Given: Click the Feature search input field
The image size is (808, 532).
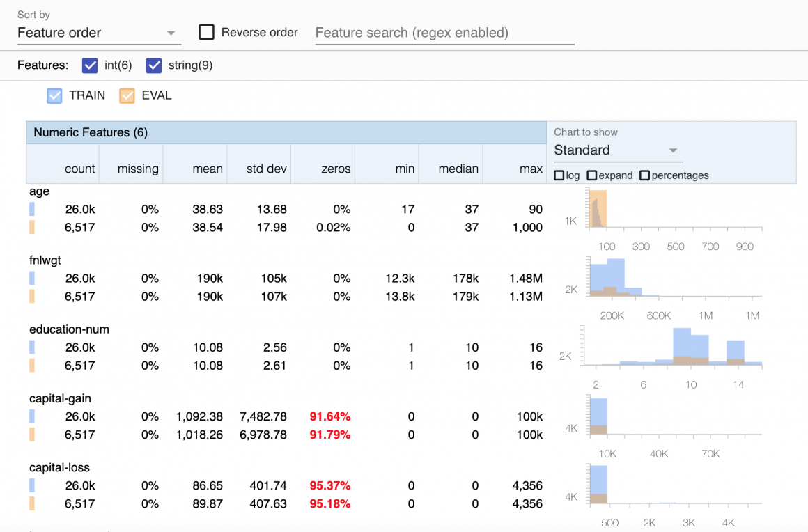Looking at the screenshot, I should tap(444, 33).
